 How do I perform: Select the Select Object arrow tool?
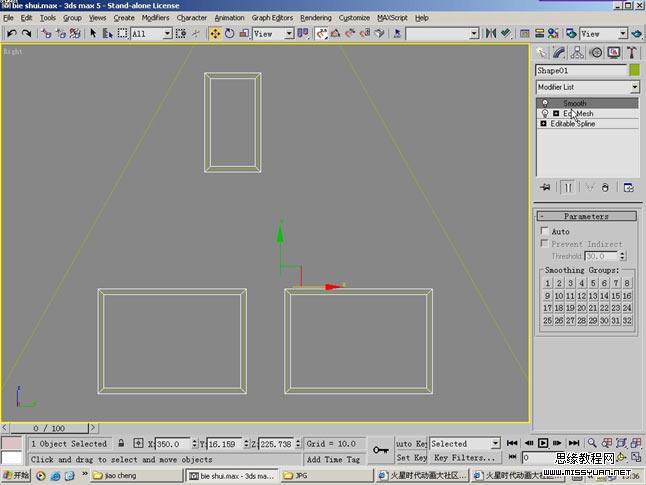point(93,33)
